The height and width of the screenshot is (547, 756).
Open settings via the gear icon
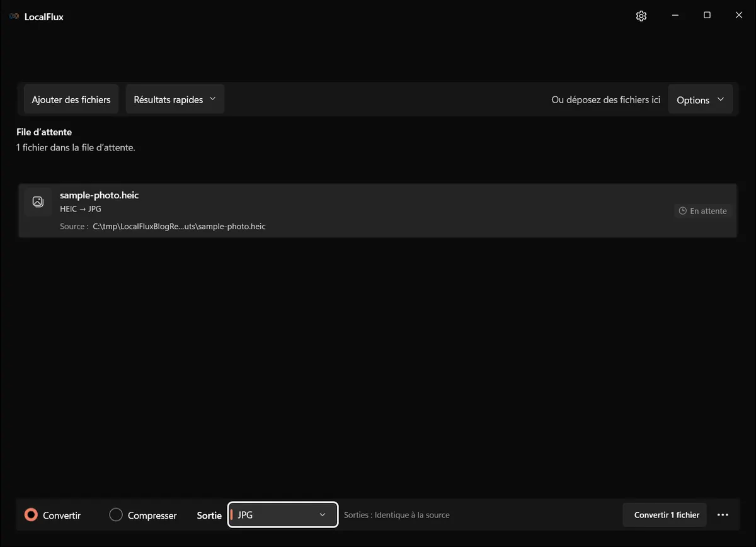pos(641,16)
